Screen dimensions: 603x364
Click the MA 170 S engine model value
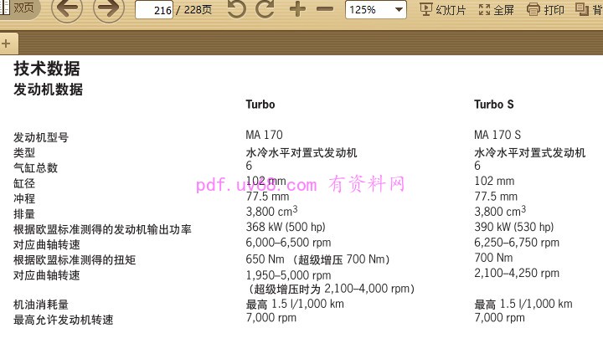(x=497, y=135)
